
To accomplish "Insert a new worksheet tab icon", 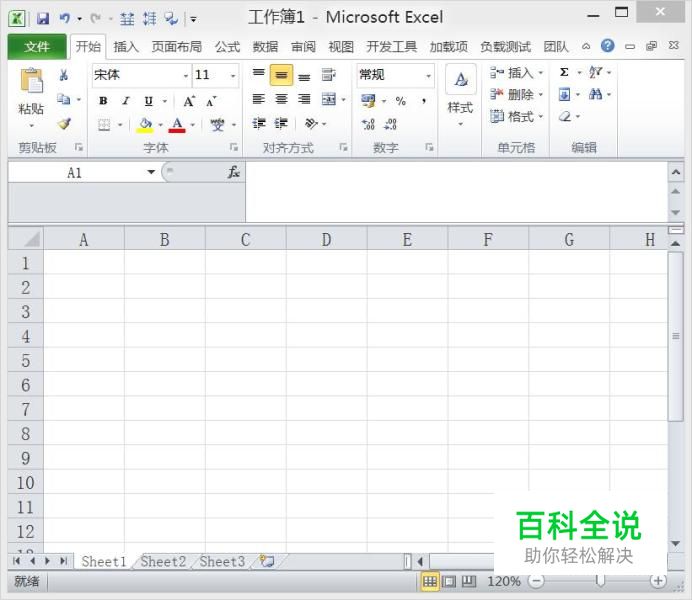I will (x=267, y=561).
